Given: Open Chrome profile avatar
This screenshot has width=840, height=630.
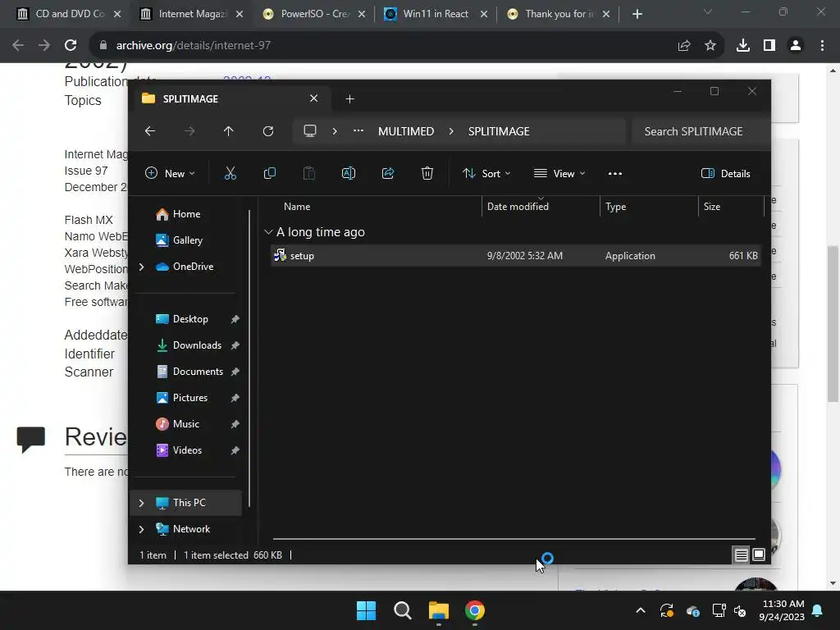Looking at the screenshot, I should click(x=796, y=46).
